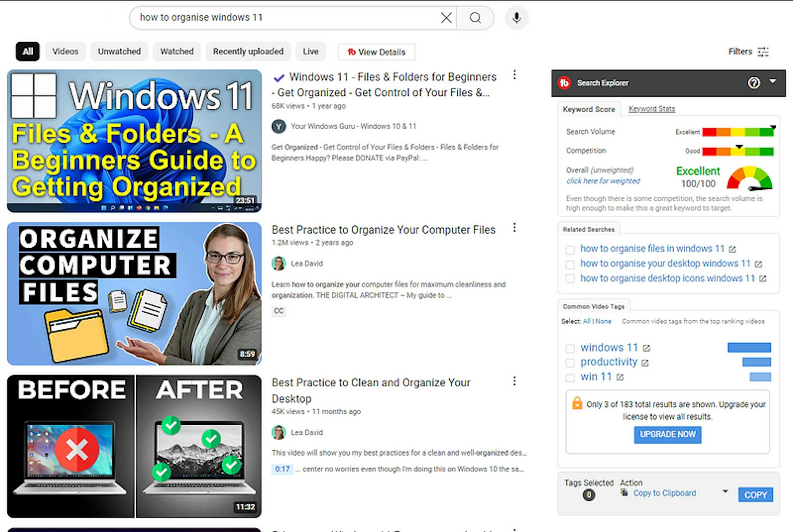This screenshot has width=793, height=532.
Task: Open Windows 11 Files & Folders thumbnail
Action: [x=134, y=141]
